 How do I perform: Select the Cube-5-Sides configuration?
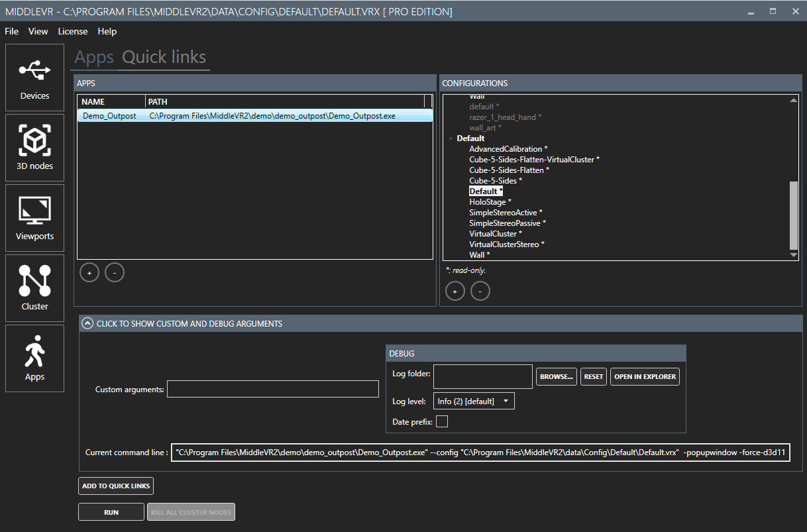[496, 181]
